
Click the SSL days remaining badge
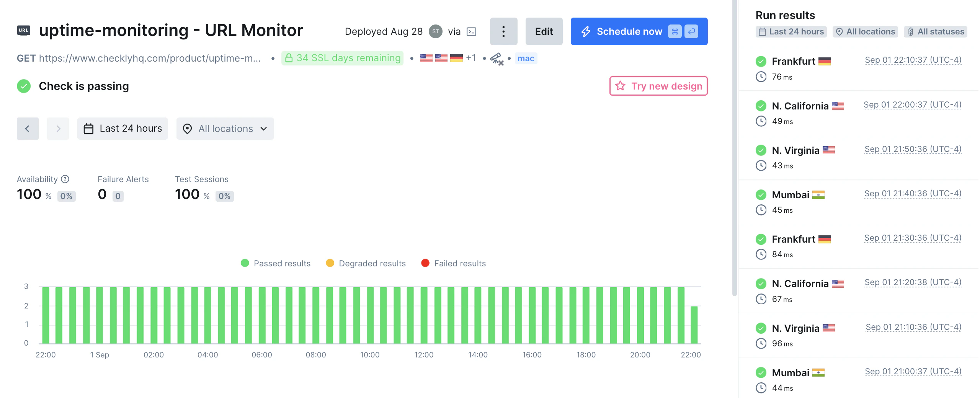coord(342,58)
